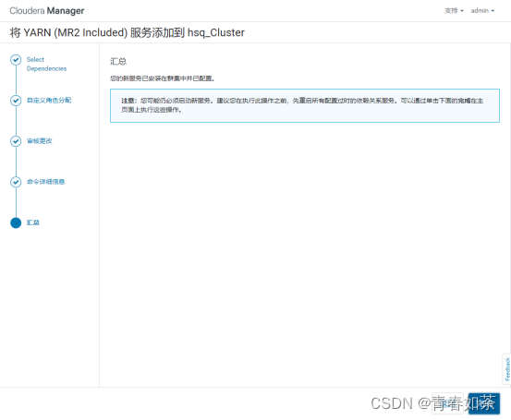
Task: Open the admin user dropdown menu
Action: (x=482, y=11)
